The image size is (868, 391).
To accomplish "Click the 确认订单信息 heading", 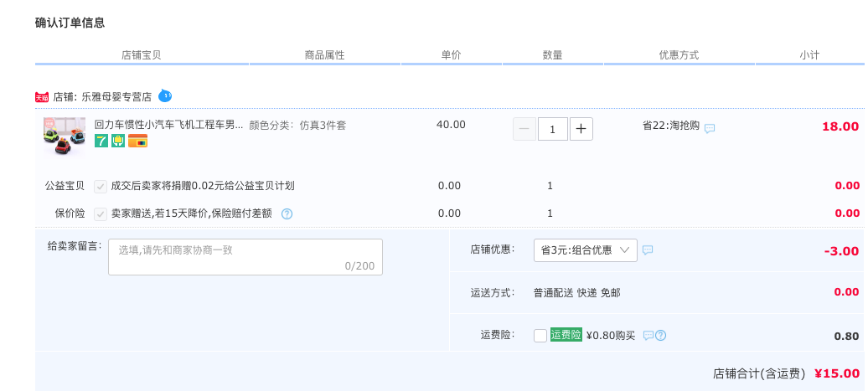I will pos(70,23).
